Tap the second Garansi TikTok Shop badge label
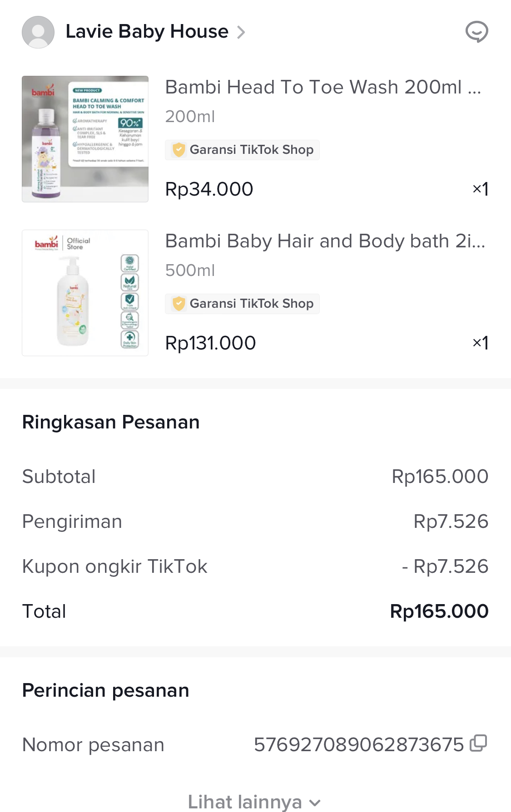Screen dimensions: 511x812 [x=251, y=304]
